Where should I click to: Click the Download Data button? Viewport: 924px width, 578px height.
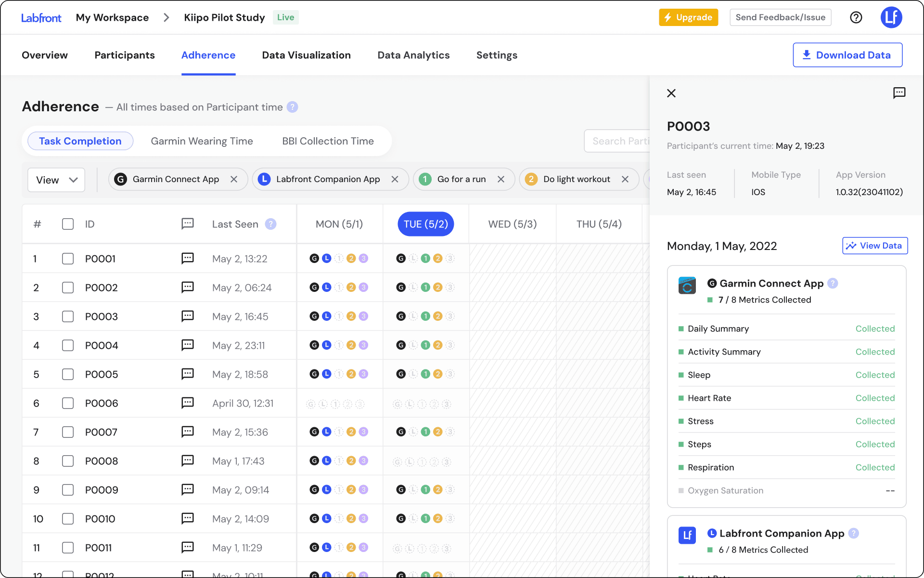[x=847, y=55]
